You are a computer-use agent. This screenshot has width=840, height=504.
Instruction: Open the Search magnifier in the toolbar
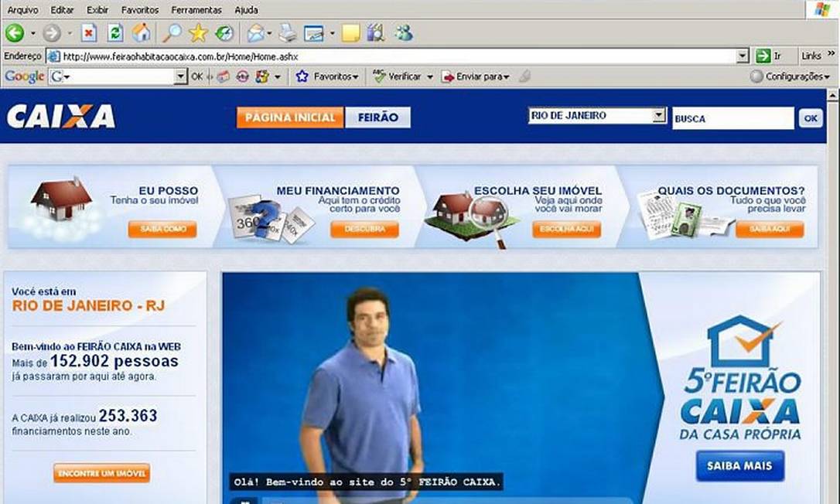pyautogui.click(x=171, y=33)
